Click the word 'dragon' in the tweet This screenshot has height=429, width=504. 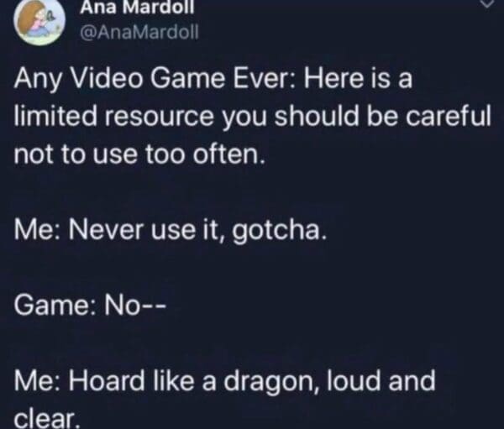271,382
